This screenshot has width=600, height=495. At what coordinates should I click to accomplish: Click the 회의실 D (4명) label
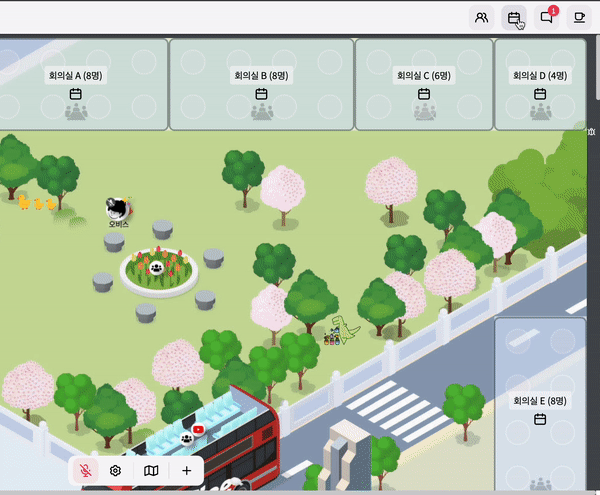pyautogui.click(x=540, y=76)
